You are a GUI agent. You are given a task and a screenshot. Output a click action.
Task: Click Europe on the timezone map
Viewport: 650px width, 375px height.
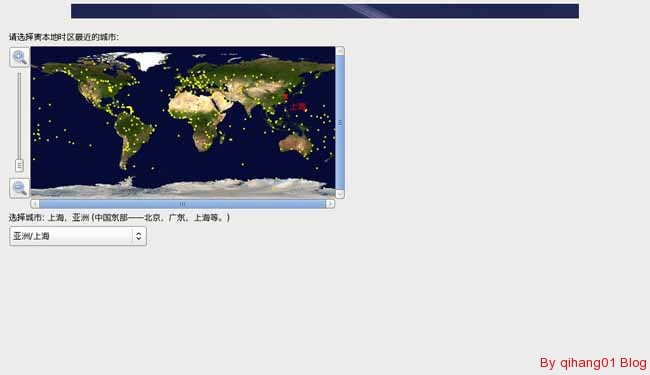pos(195,80)
